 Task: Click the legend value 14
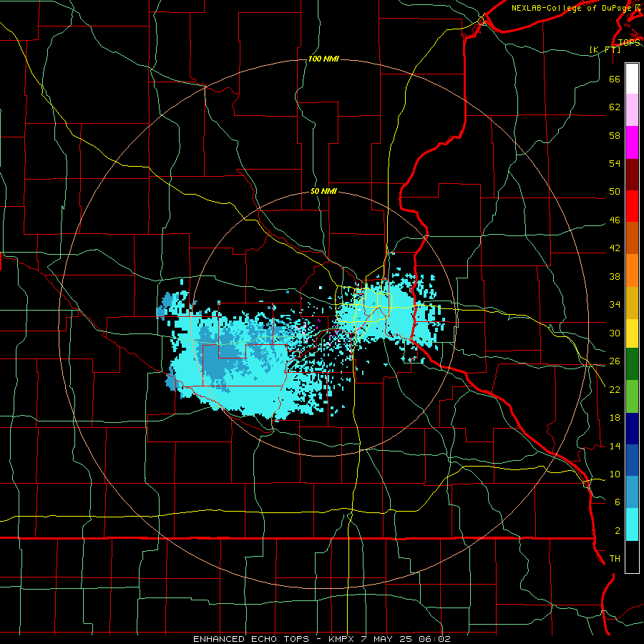click(x=615, y=446)
